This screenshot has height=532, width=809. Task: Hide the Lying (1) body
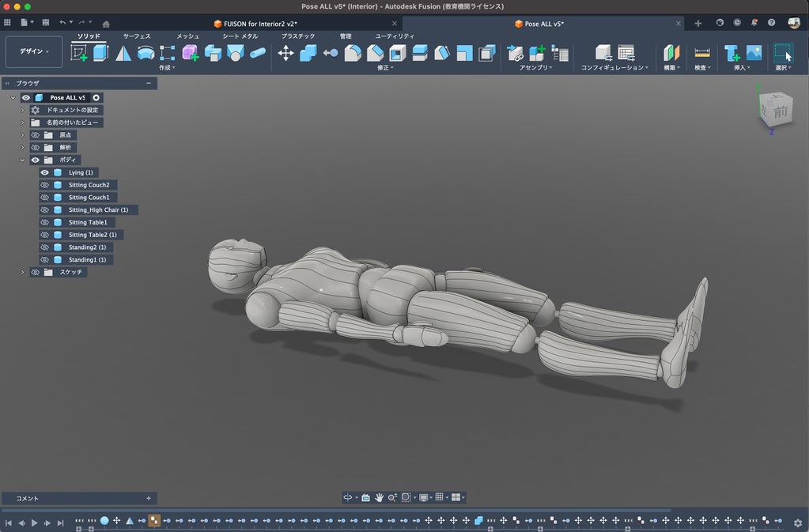coord(45,172)
